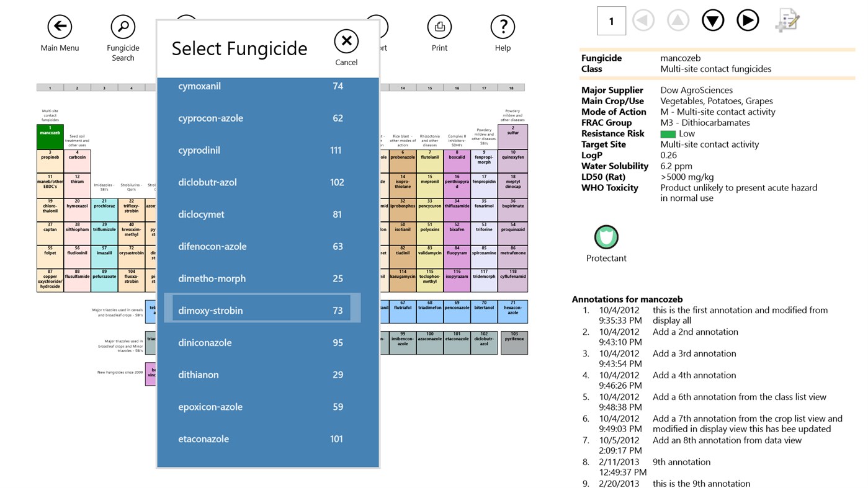Click the page number input field

click(x=611, y=20)
